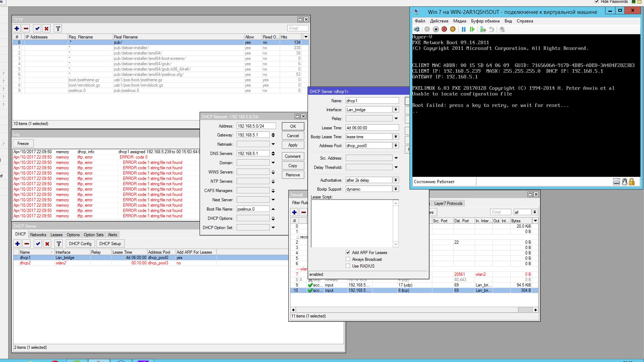644x362 pixels.
Task: Open the 'all' filter dropdown in Firewall window
Action: point(535,212)
